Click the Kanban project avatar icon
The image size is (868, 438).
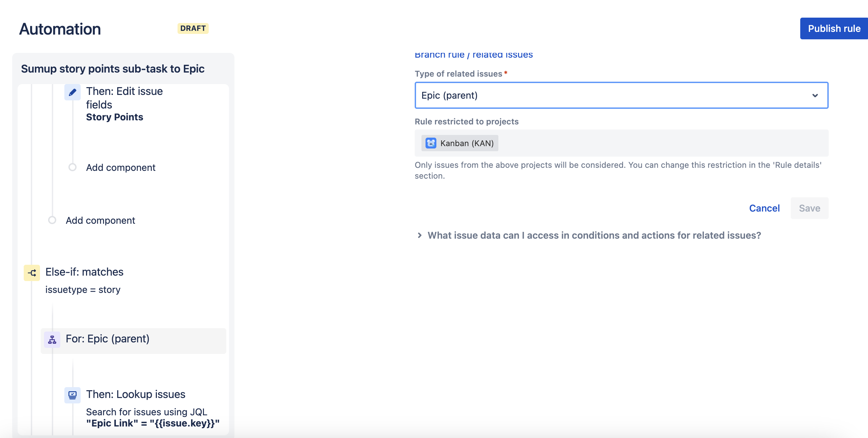pos(431,143)
